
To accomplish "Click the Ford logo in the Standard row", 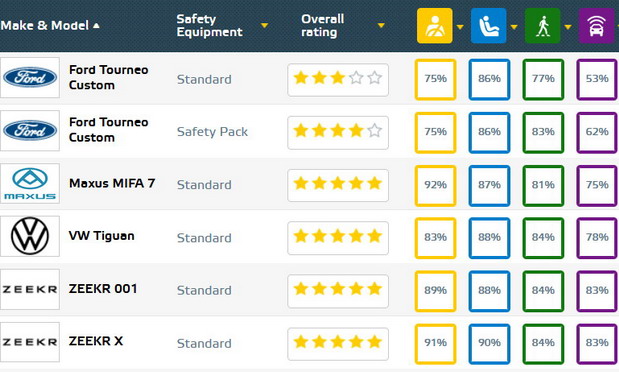I will [30, 77].
